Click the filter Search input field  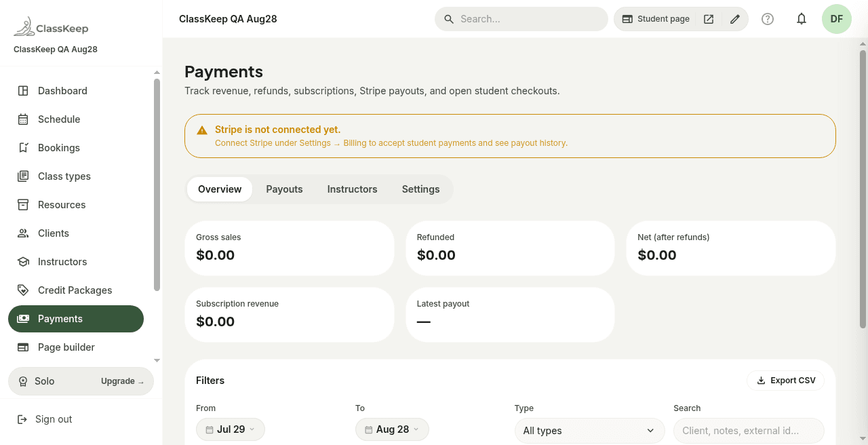(749, 431)
